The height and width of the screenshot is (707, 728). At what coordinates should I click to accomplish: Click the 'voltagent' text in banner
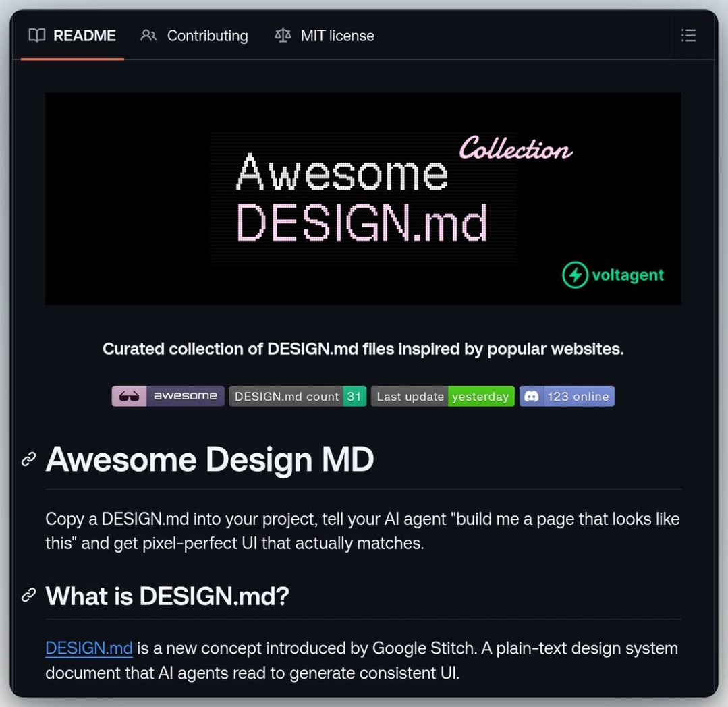(x=627, y=275)
